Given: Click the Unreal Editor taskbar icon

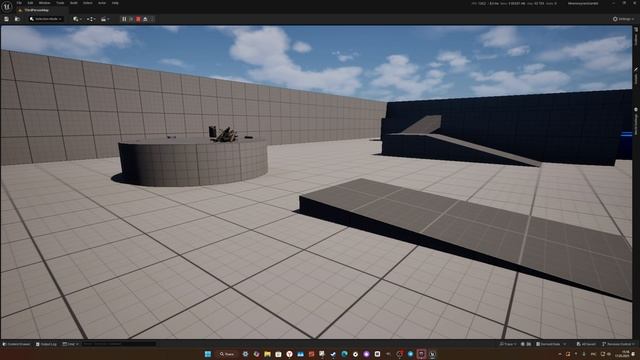Looking at the screenshot, I should (x=433, y=354).
